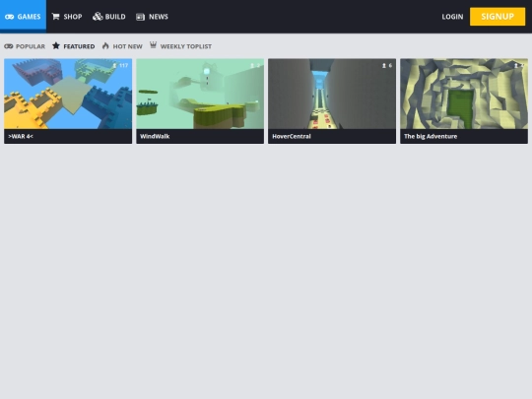Select the Featured filter tab
Image resolution: width=532 pixels, height=399 pixels.
[x=74, y=46]
